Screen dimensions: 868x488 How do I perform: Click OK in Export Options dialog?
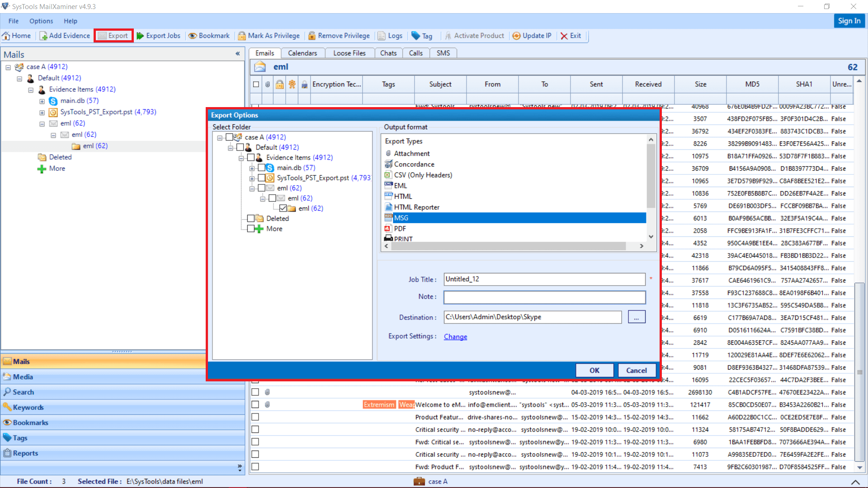pyautogui.click(x=594, y=371)
